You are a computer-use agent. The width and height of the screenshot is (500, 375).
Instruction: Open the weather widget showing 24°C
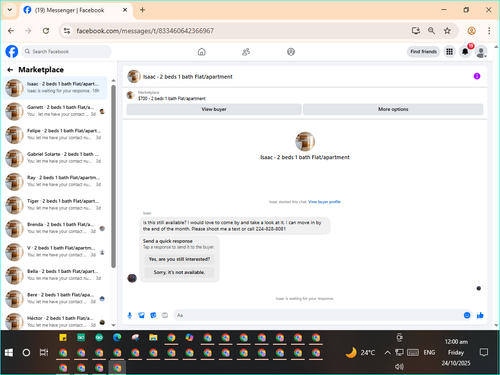click(360, 352)
